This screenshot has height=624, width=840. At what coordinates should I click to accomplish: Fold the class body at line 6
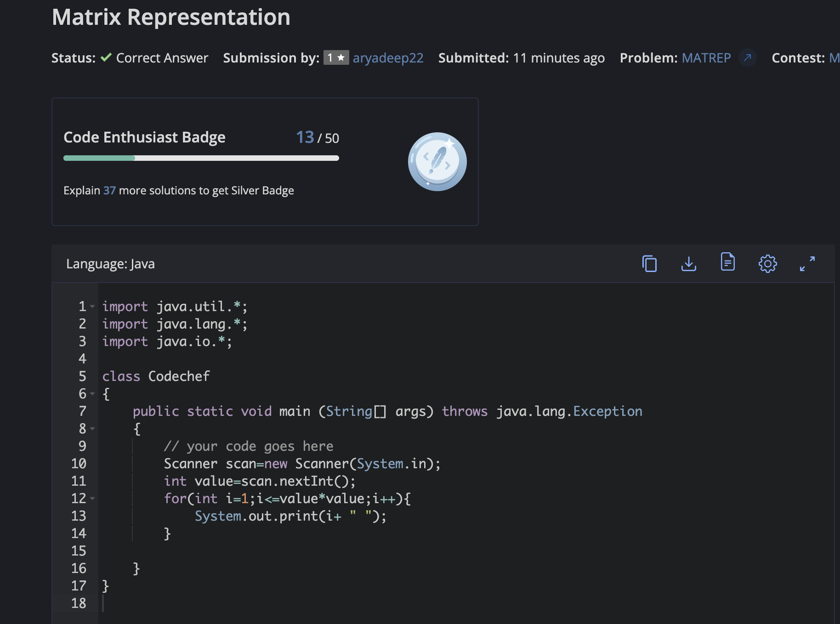93,394
